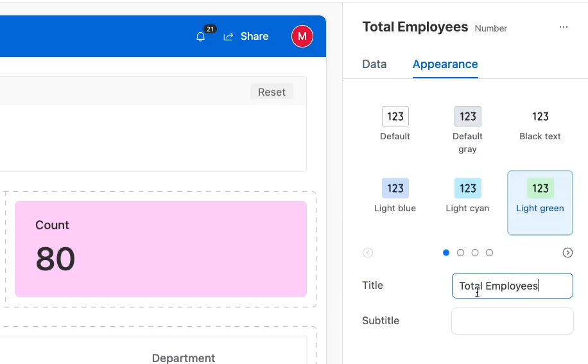This screenshot has height=364, width=588.
Task: Click the share arrow icon
Action: pyautogui.click(x=229, y=37)
